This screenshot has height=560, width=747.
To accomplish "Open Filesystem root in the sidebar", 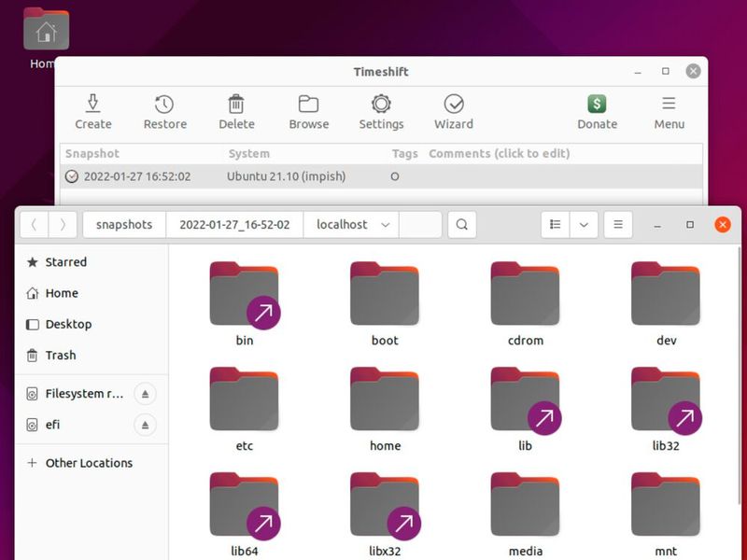I will click(77, 394).
